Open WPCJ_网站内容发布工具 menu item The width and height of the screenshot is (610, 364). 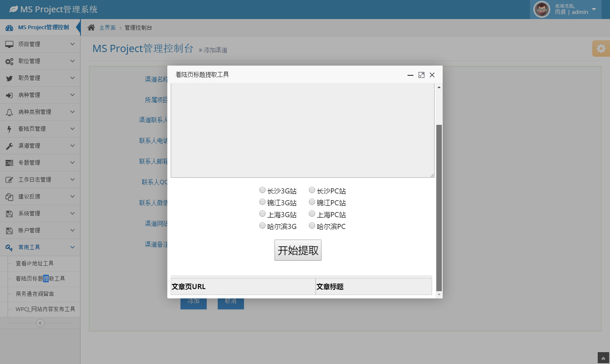pos(45,309)
